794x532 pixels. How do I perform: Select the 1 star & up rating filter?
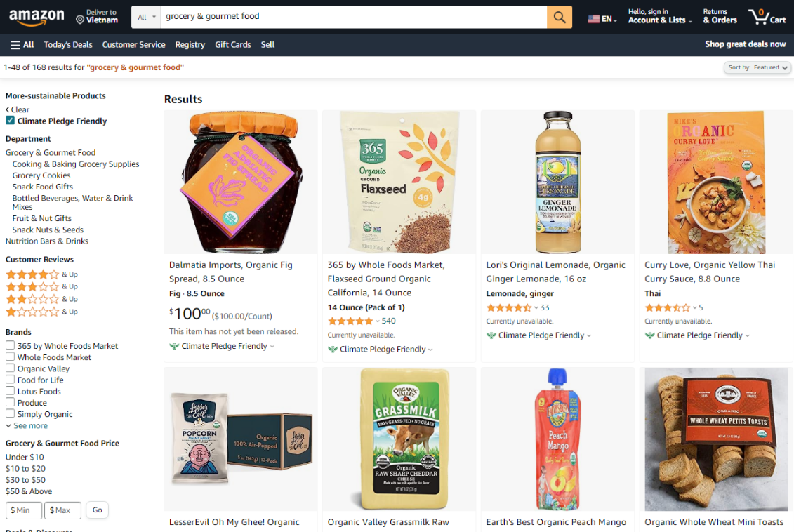[32, 312]
